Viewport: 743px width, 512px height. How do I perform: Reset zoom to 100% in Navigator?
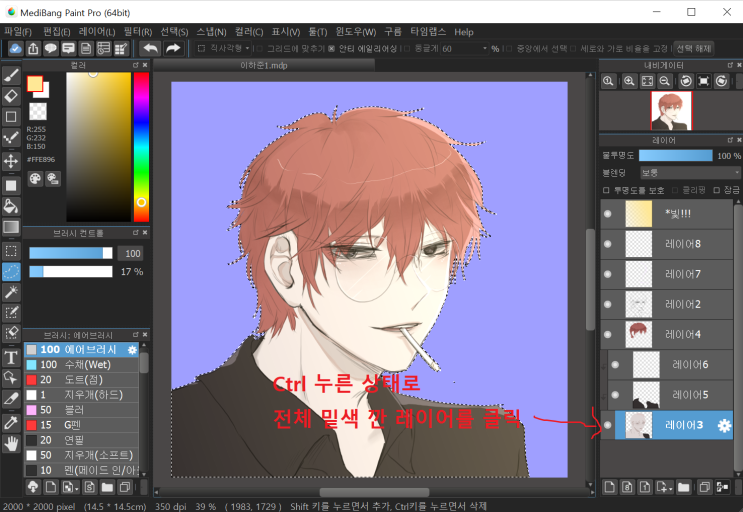[608, 81]
